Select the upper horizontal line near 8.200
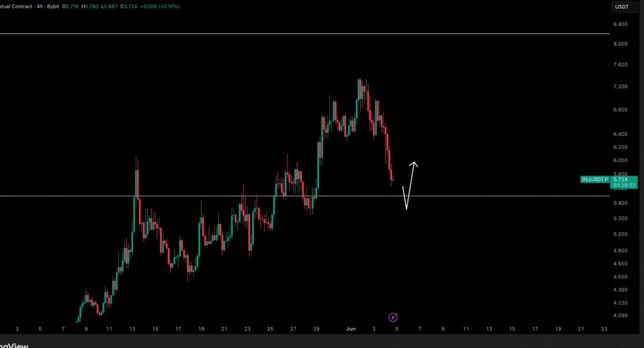 tap(305, 34)
